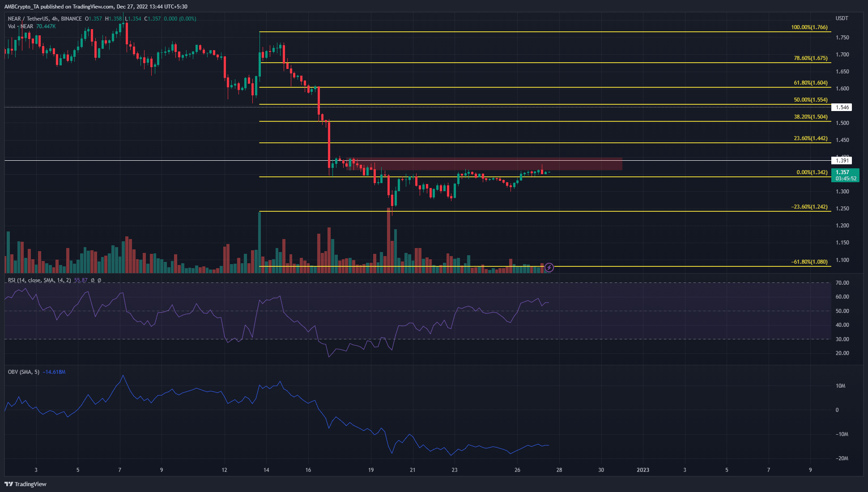Click the 10M level on OBV scale
The image size is (868, 492).
[x=840, y=386]
